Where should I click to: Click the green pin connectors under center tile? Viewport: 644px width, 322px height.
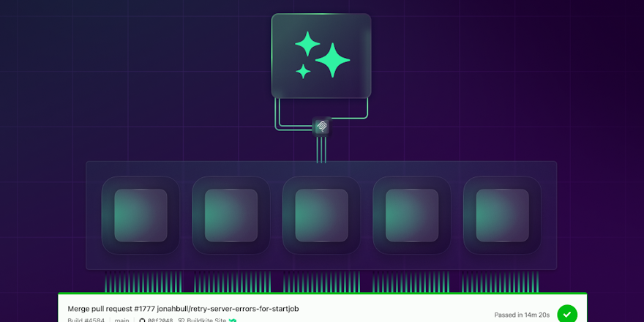coord(321,282)
